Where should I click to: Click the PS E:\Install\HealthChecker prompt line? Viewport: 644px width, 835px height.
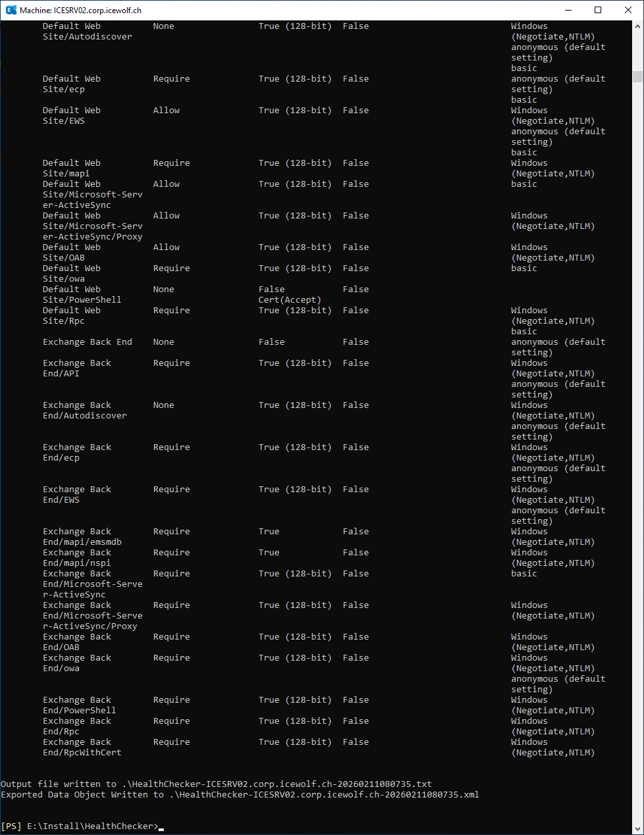pyautogui.click(x=80, y=826)
